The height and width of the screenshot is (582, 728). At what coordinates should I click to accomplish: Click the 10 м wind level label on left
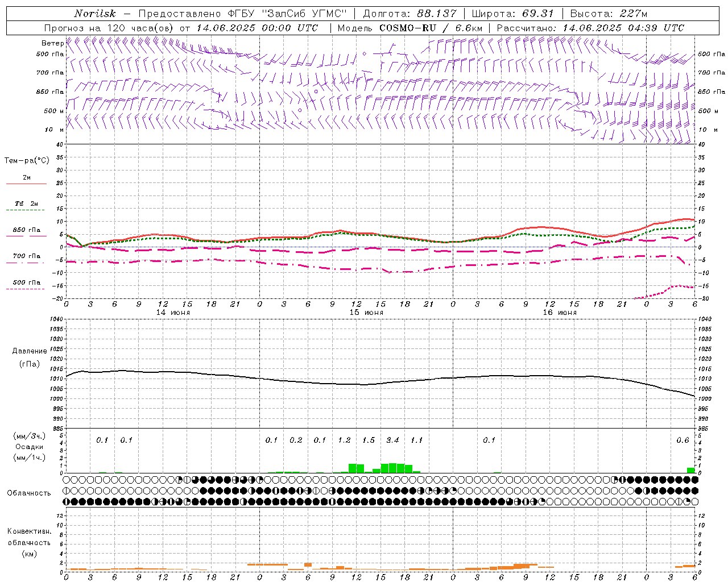tap(54, 130)
